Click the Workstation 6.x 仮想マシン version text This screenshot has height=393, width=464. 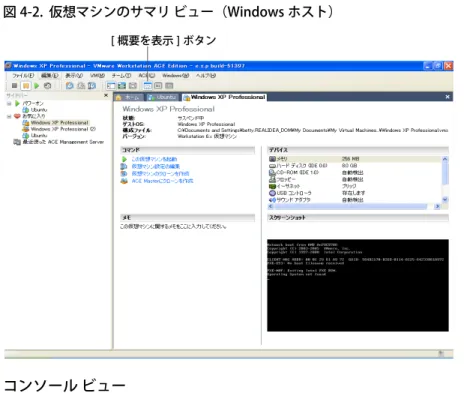[207, 136]
